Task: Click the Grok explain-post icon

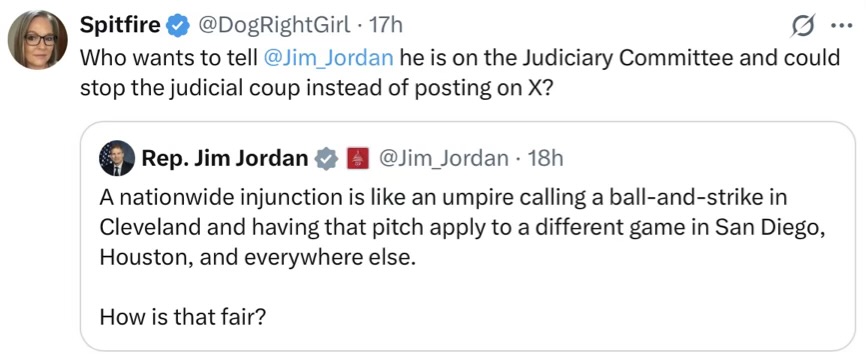Action: coord(802,27)
